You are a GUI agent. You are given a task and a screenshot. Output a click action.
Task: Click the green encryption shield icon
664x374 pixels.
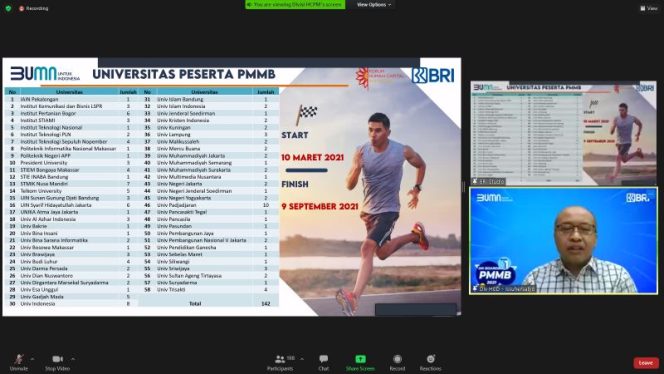[x=8, y=8]
